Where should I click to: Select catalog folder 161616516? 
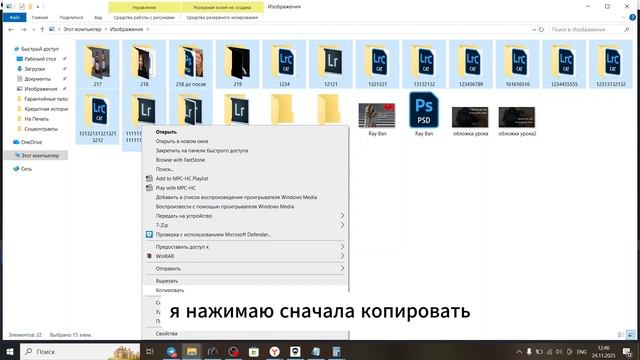point(517,64)
